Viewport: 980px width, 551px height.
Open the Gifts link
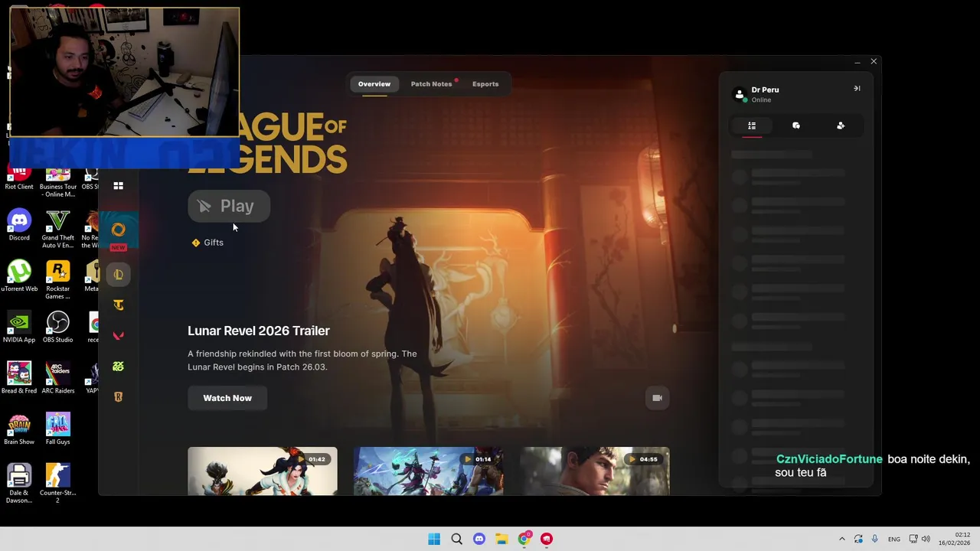[207, 243]
